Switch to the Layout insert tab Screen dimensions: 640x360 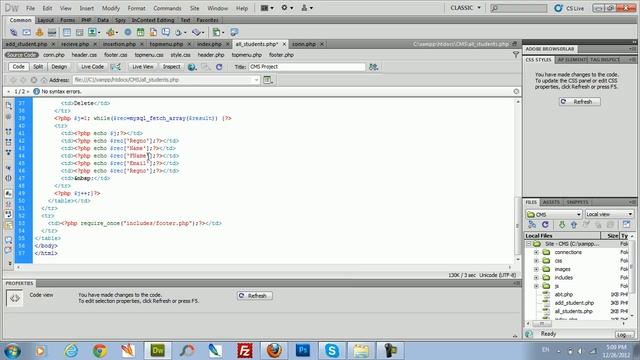(x=45, y=20)
